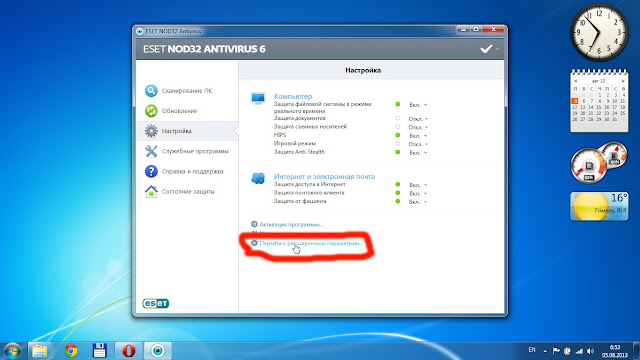Click the analog clock gadget
The width and height of the screenshot is (640, 360).
click(599, 32)
